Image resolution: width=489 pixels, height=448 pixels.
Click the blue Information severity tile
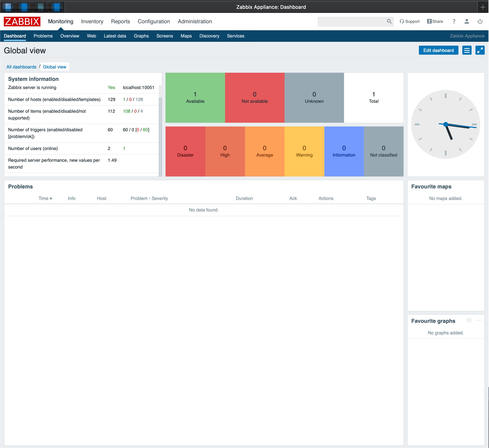click(x=344, y=151)
